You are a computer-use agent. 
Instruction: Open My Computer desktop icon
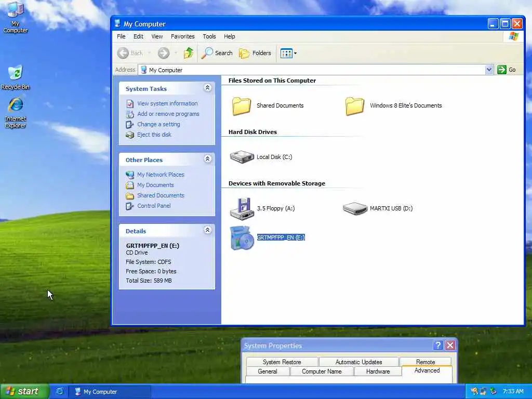pos(15,18)
